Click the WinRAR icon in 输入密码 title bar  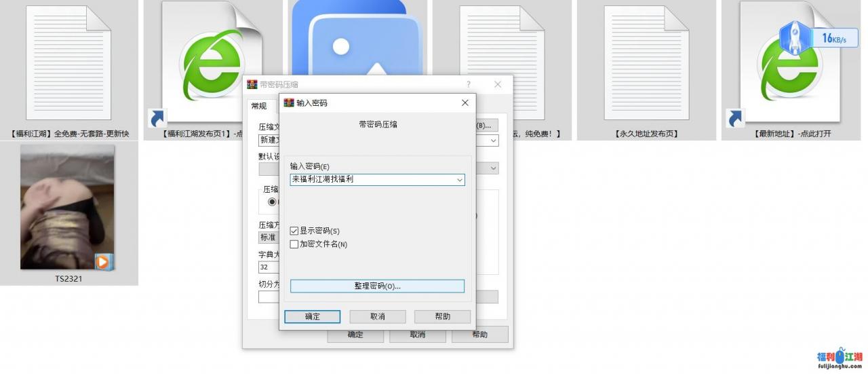pyautogui.click(x=288, y=102)
